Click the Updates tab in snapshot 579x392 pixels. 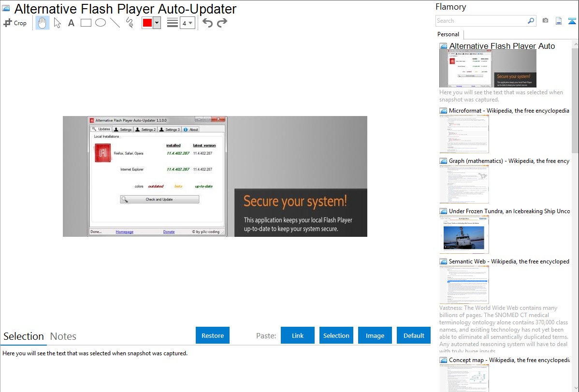(x=101, y=130)
